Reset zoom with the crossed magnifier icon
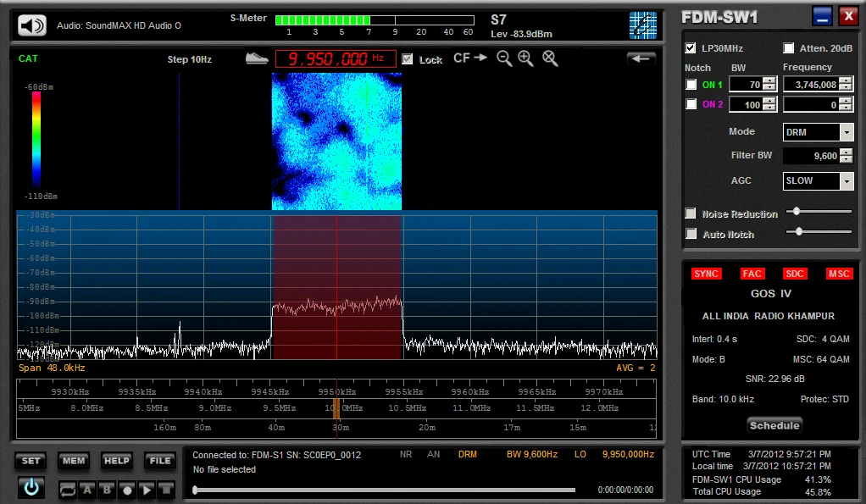 [x=550, y=58]
